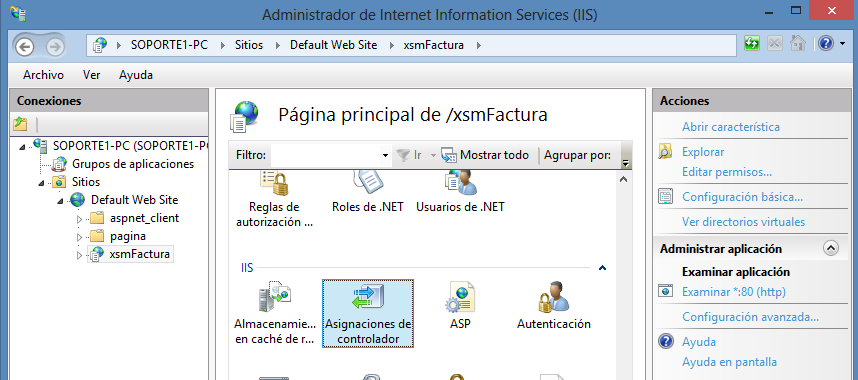This screenshot has width=858, height=380.
Task: Open Configuración básica... link
Action: tap(743, 197)
